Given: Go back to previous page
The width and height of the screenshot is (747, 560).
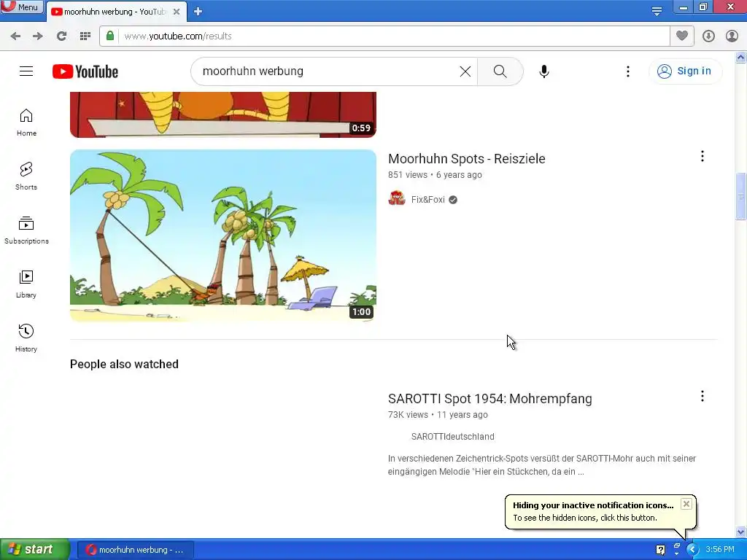Looking at the screenshot, I should pyautogui.click(x=15, y=36).
